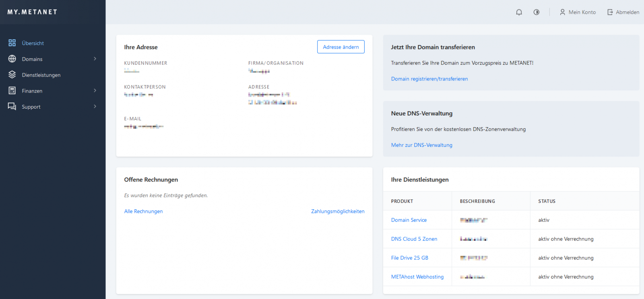Toggle the dark mode contrast icon
The width and height of the screenshot is (644, 299).
[536, 12]
